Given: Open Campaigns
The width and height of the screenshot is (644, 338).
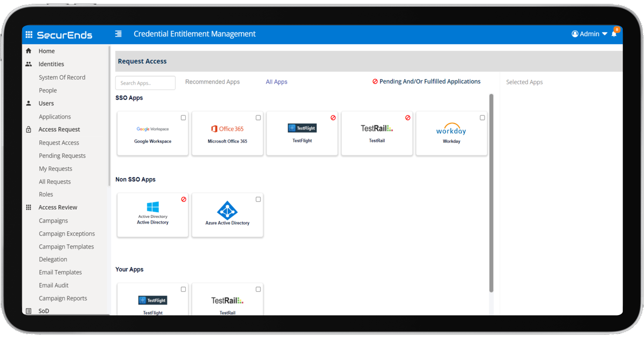Looking at the screenshot, I should click(x=53, y=221).
